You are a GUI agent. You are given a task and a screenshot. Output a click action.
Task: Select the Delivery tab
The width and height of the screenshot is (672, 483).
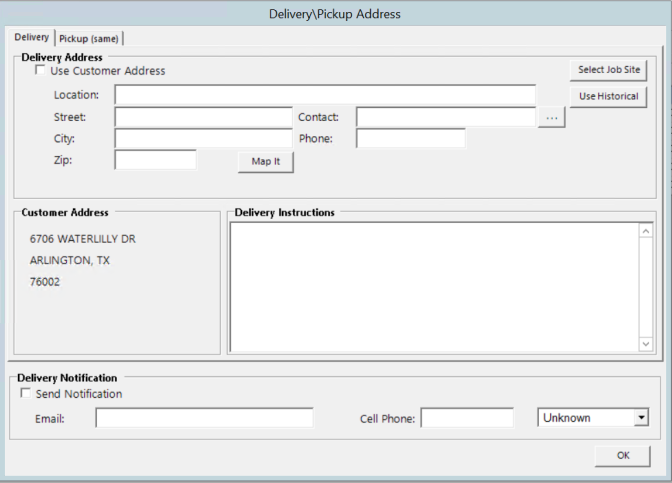(31, 37)
